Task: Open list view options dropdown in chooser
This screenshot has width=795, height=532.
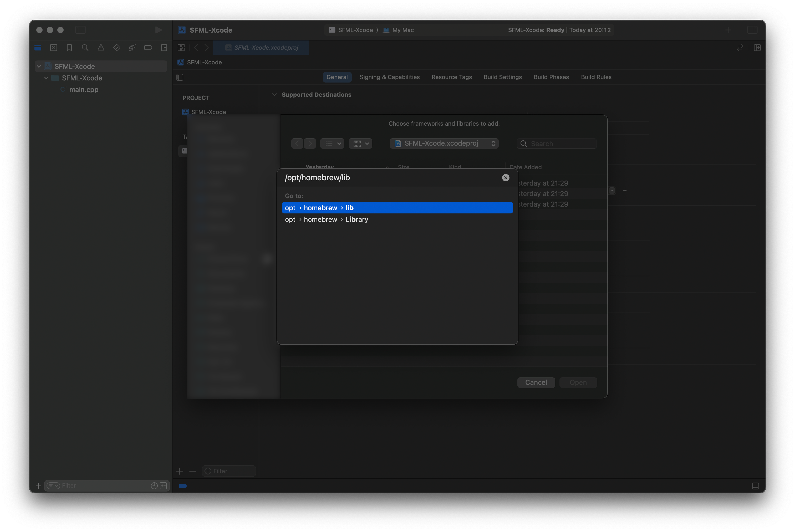Action: click(332, 144)
